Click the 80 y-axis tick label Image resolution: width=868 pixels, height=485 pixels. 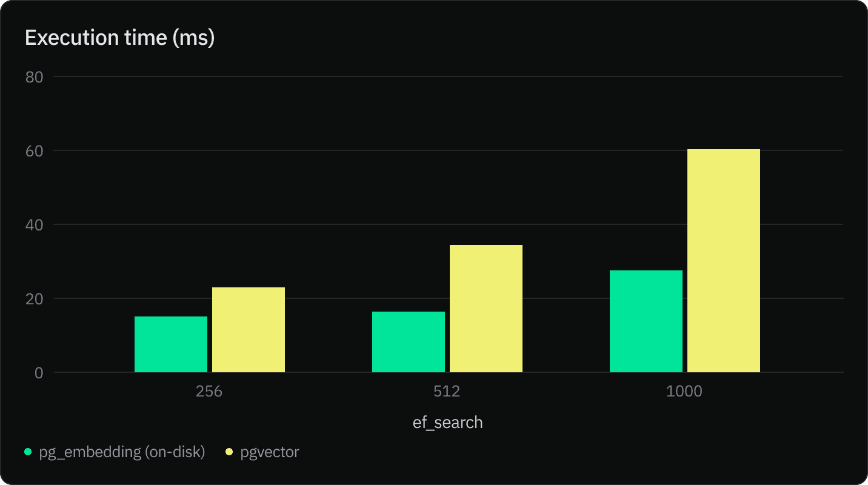click(35, 77)
